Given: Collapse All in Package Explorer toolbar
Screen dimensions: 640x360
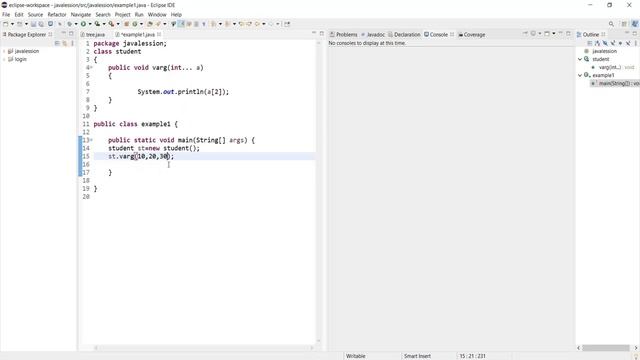Looking at the screenshot, I should tap(57, 43).
